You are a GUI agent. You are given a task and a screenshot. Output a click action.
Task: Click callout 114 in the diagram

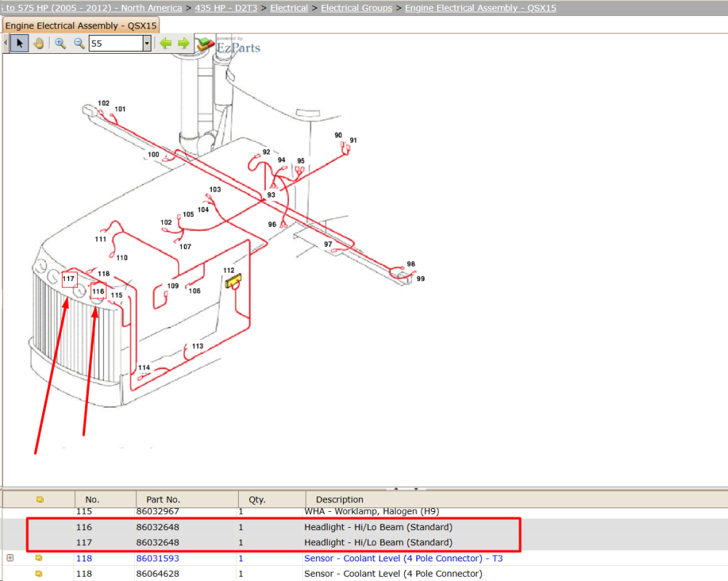pyautogui.click(x=144, y=368)
